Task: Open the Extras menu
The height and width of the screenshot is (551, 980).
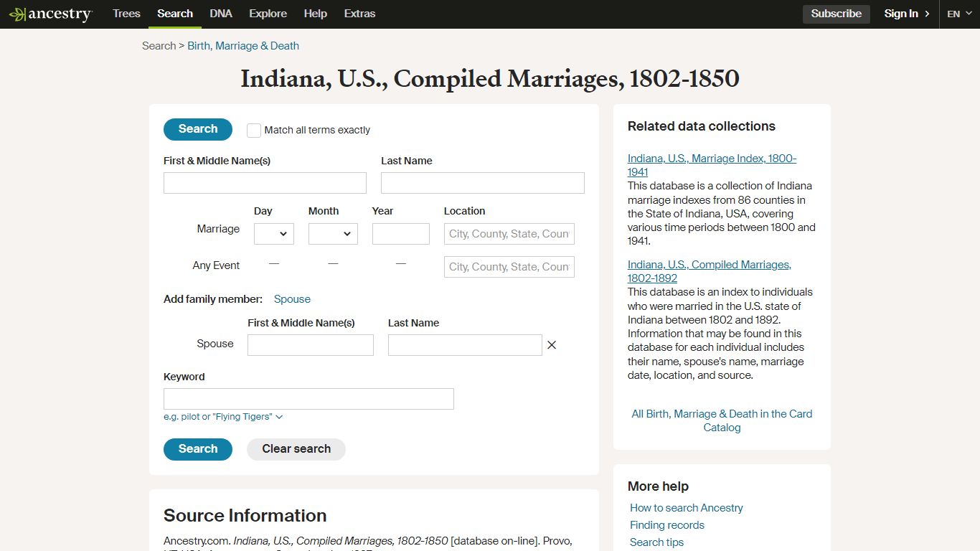Action: [359, 14]
